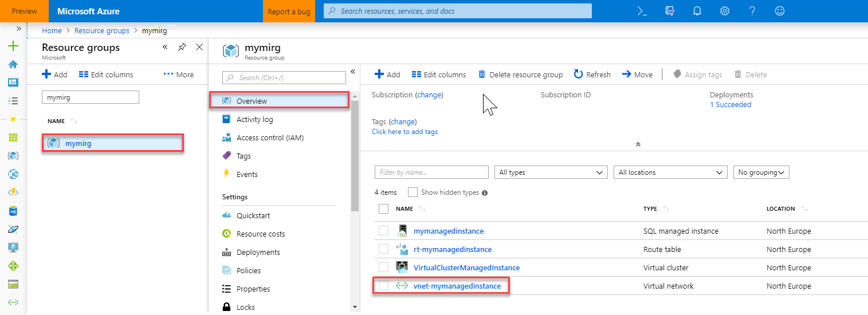Click the Favorites star in sidebar
The image size is (868, 315).
click(13, 119)
